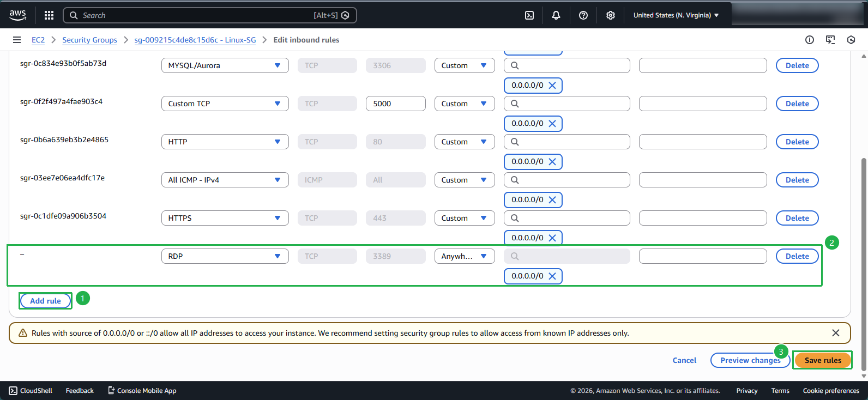Click description field of Custom TCP rule
868x400 pixels.
[x=703, y=104]
